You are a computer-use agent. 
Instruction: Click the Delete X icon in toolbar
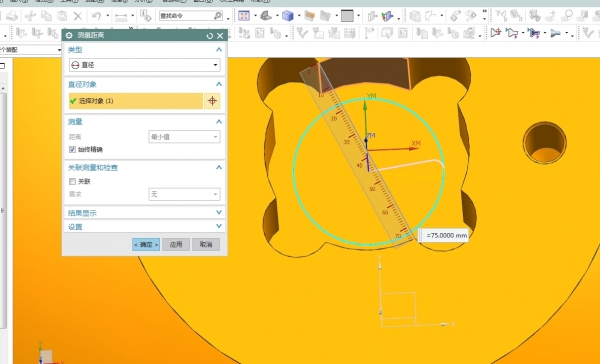(78, 16)
